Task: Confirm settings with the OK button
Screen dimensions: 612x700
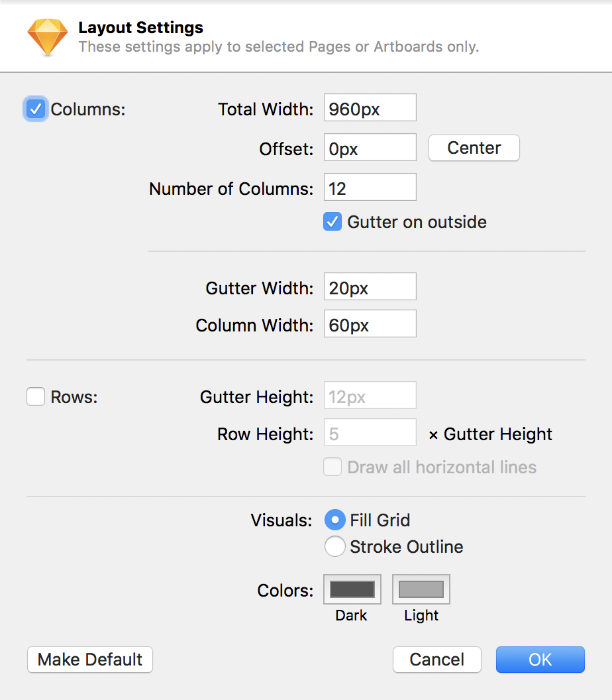Action: pos(540,660)
